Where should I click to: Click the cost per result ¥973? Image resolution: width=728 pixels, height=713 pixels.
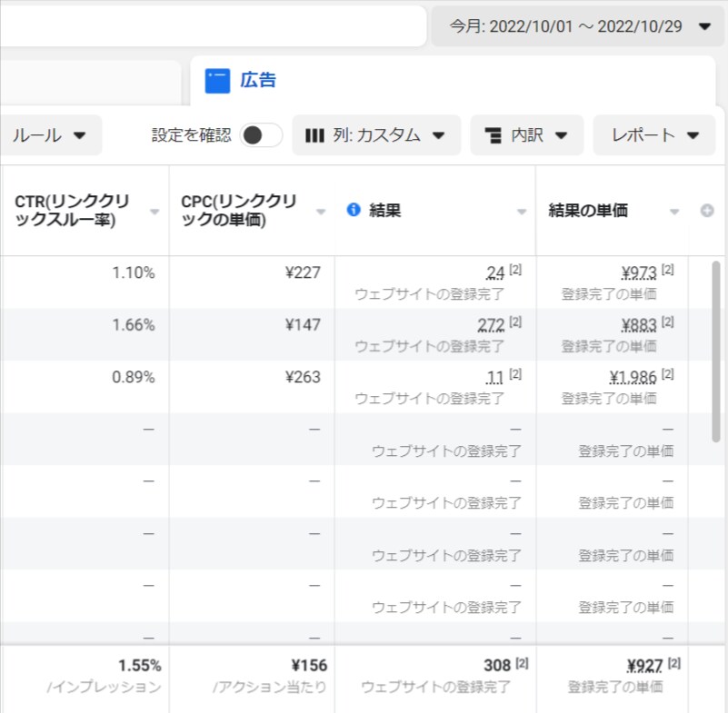pos(639,272)
